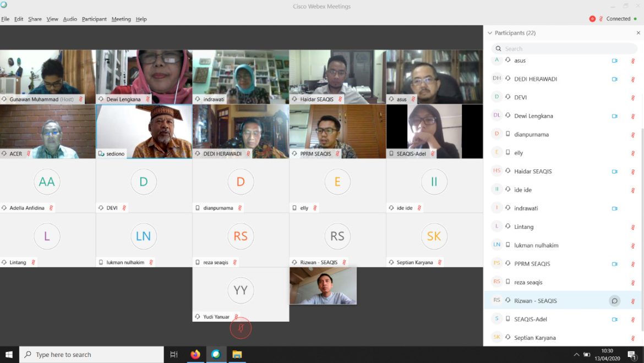The image size is (644, 363).
Task: Select the sediono video thumbnail
Action: pos(144,131)
